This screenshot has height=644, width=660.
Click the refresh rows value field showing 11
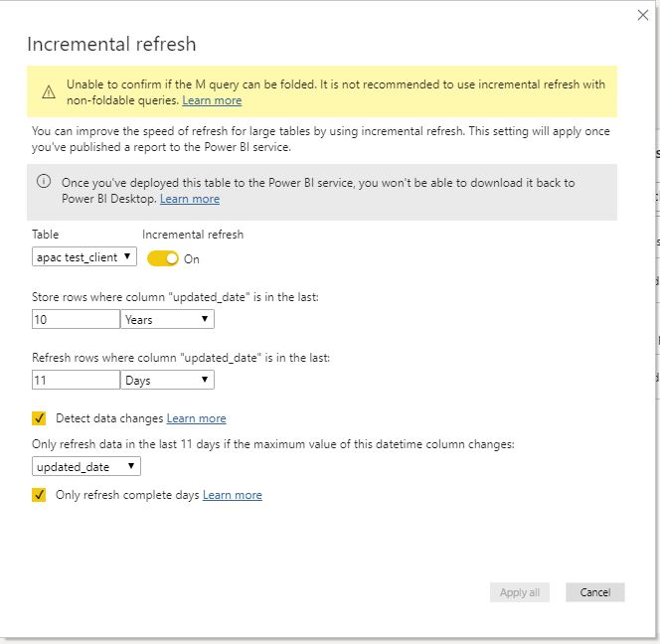(76, 380)
